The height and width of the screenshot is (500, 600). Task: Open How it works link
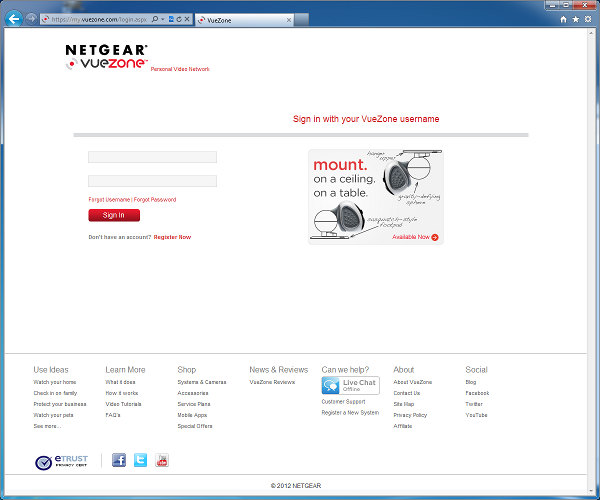click(x=122, y=393)
